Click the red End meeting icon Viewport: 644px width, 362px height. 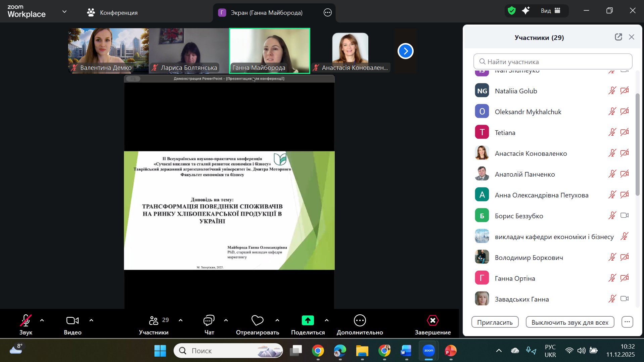[x=432, y=321]
